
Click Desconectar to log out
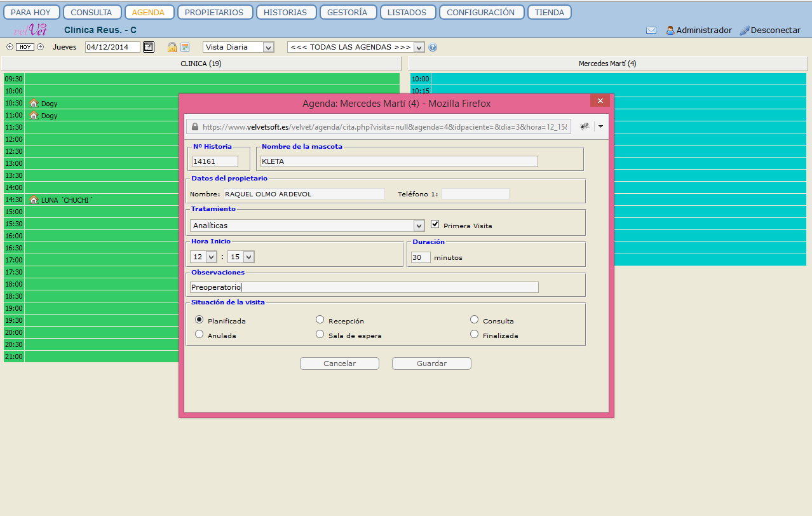[770, 31]
